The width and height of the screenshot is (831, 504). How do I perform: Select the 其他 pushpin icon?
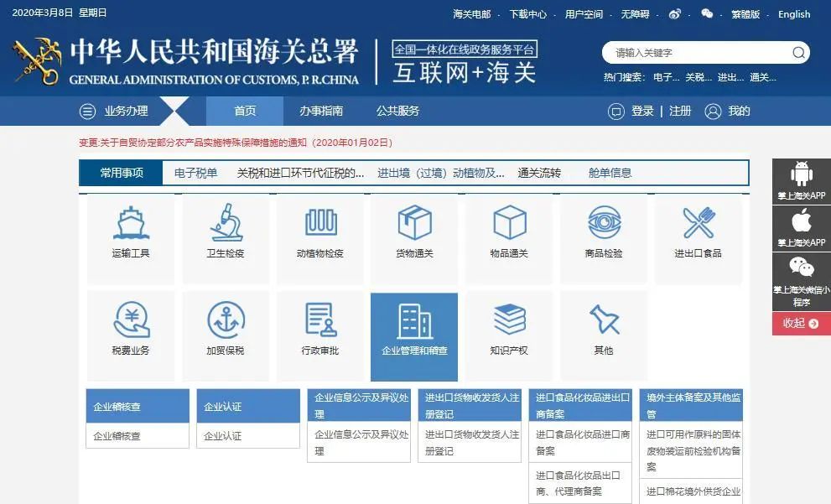pyautogui.click(x=604, y=320)
